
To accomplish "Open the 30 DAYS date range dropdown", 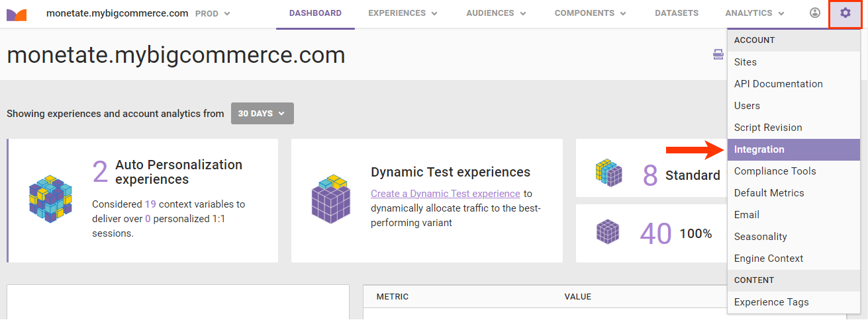I will (262, 113).
